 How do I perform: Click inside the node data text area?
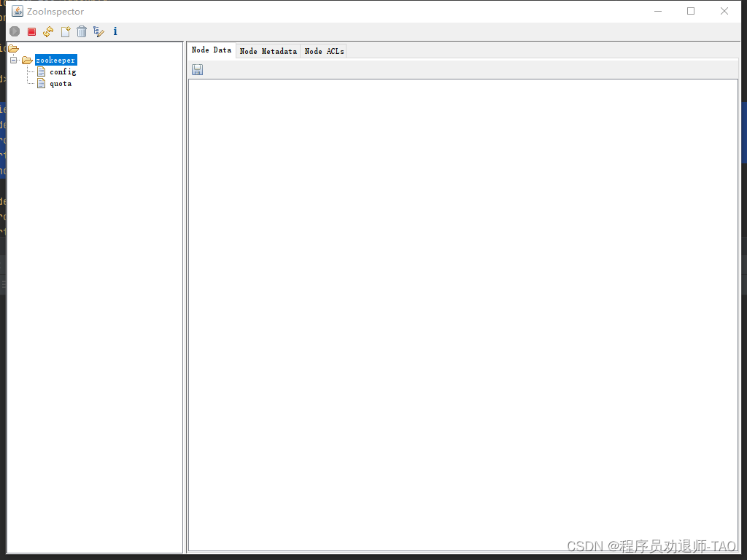click(463, 315)
